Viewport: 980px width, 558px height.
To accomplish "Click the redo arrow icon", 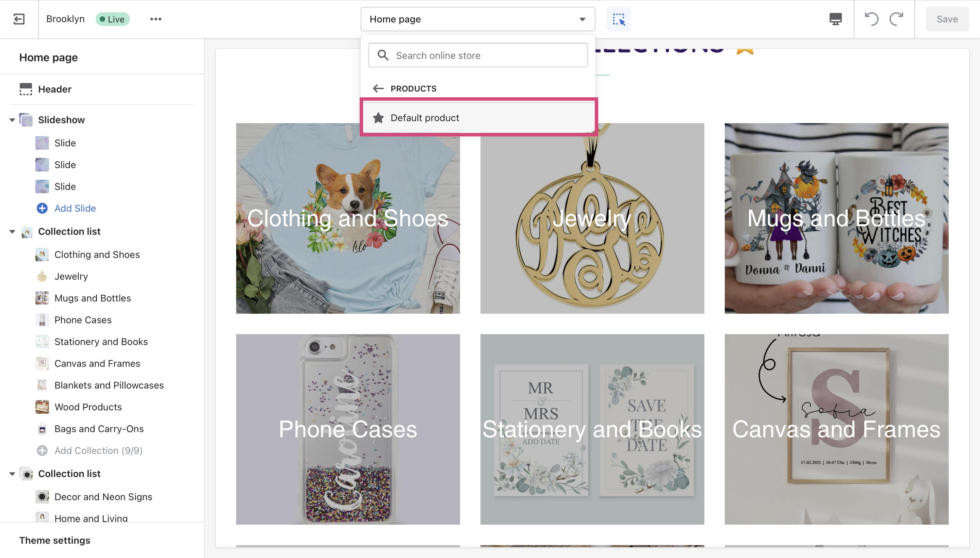I will point(896,19).
